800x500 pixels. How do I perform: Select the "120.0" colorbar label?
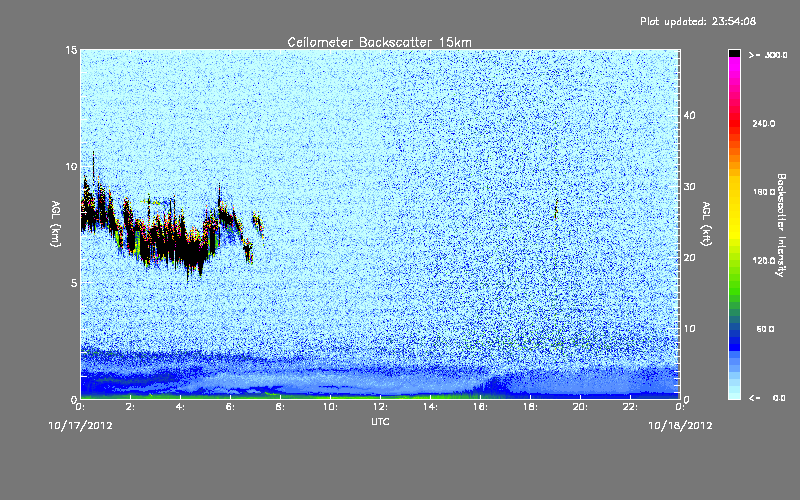click(764, 260)
